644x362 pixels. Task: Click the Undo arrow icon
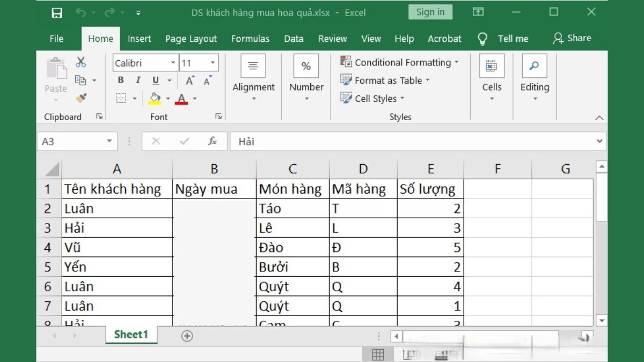(81, 12)
